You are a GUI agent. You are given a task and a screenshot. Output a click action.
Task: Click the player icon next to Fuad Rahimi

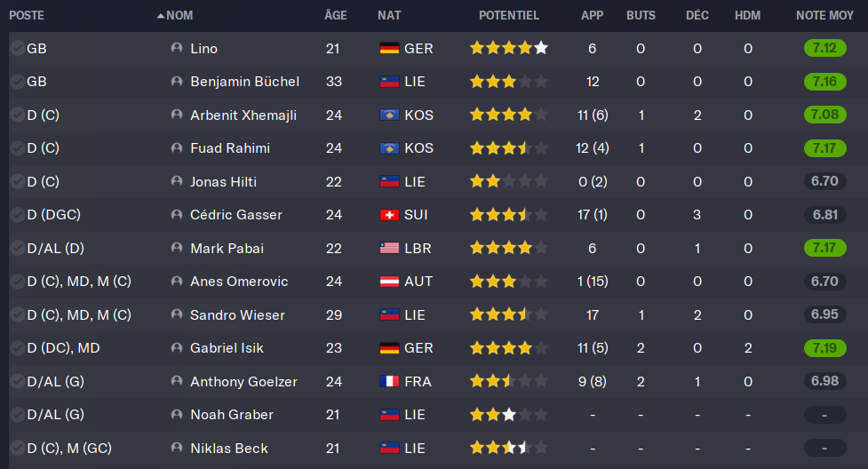click(x=177, y=148)
